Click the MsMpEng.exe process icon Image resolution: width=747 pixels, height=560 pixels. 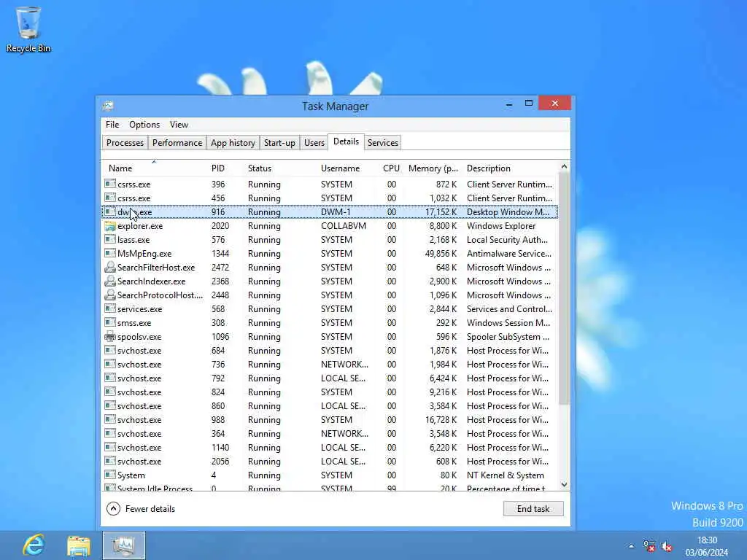[x=110, y=253]
